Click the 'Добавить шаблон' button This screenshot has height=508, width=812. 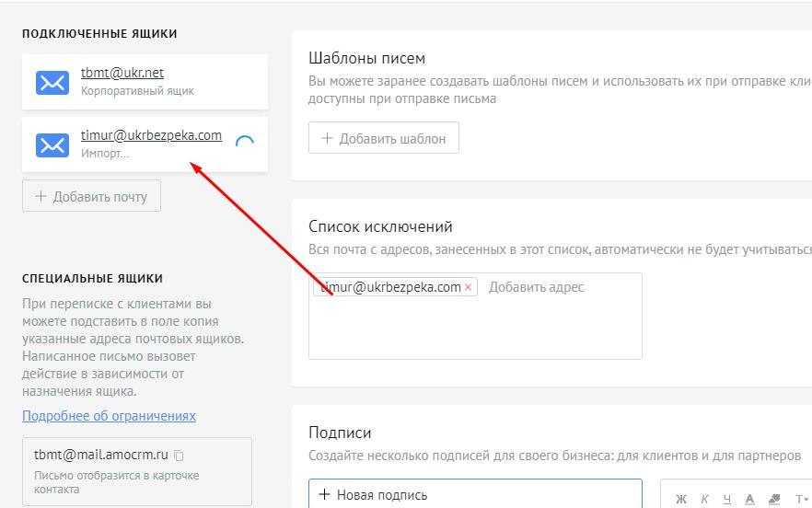tap(384, 138)
